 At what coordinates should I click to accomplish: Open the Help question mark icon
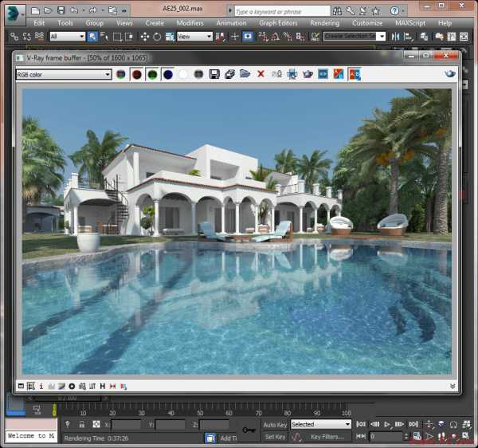click(394, 11)
